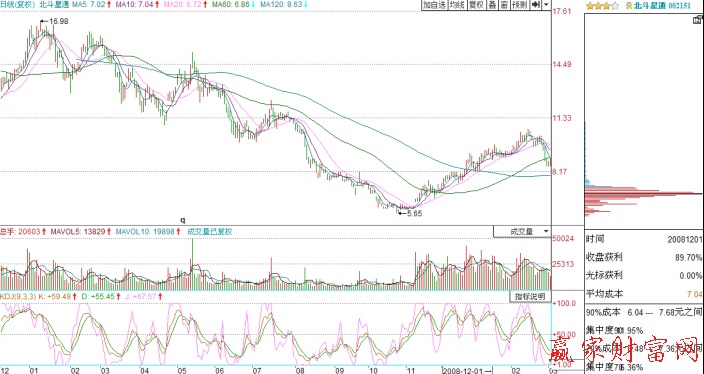
Task: Click the 光标获利 0.00% row
Action: (644, 276)
